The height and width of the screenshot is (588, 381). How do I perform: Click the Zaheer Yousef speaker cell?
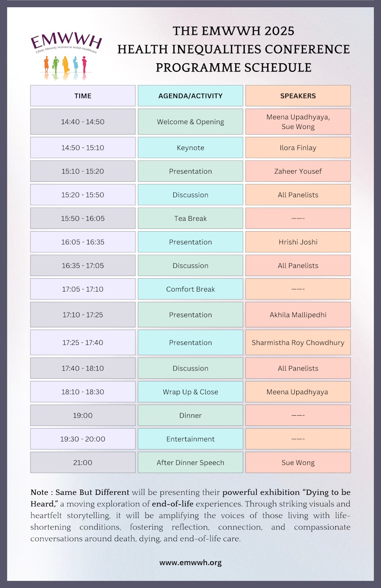298,171
